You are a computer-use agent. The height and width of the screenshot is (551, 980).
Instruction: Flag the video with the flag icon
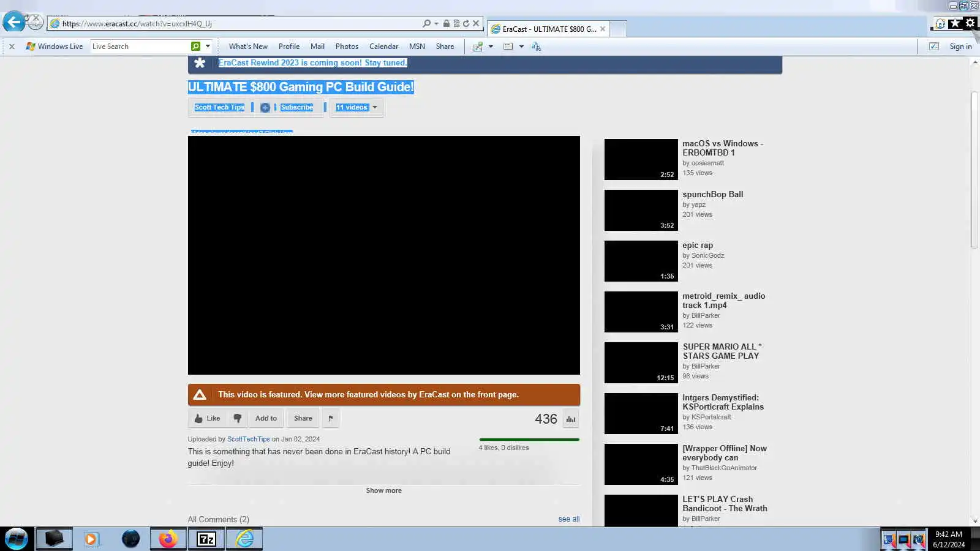coord(330,418)
